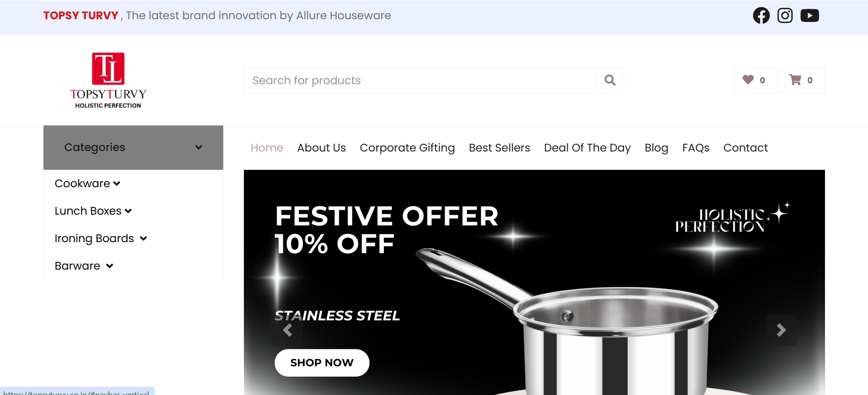
Task: Open the Facebook social icon
Action: [761, 16]
